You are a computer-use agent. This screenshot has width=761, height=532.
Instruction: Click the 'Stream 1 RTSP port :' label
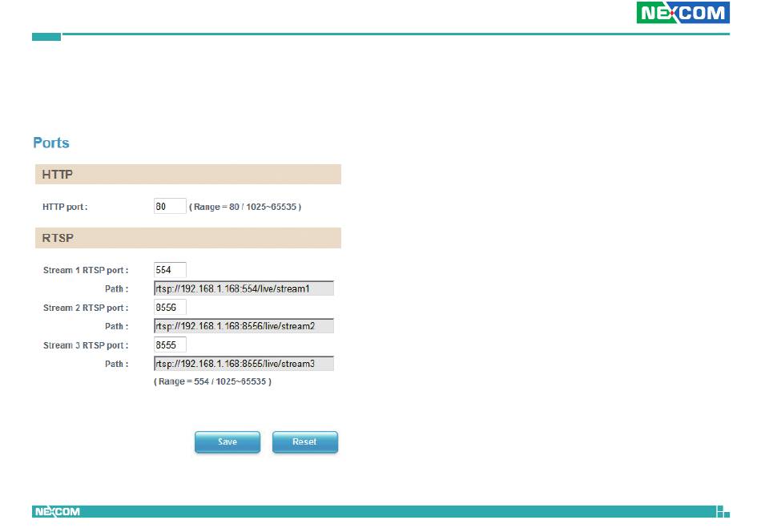(x=86, y=270)
